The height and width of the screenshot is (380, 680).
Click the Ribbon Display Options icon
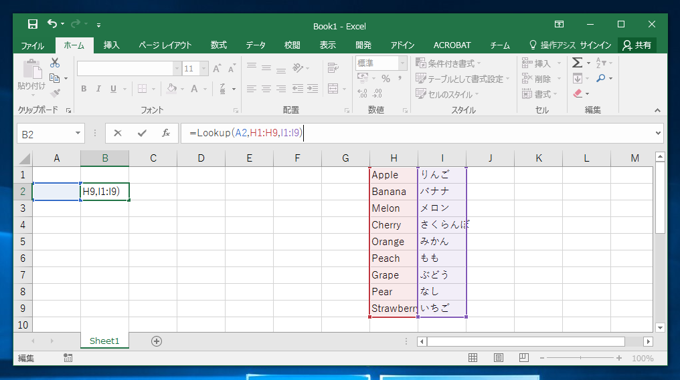559,24
